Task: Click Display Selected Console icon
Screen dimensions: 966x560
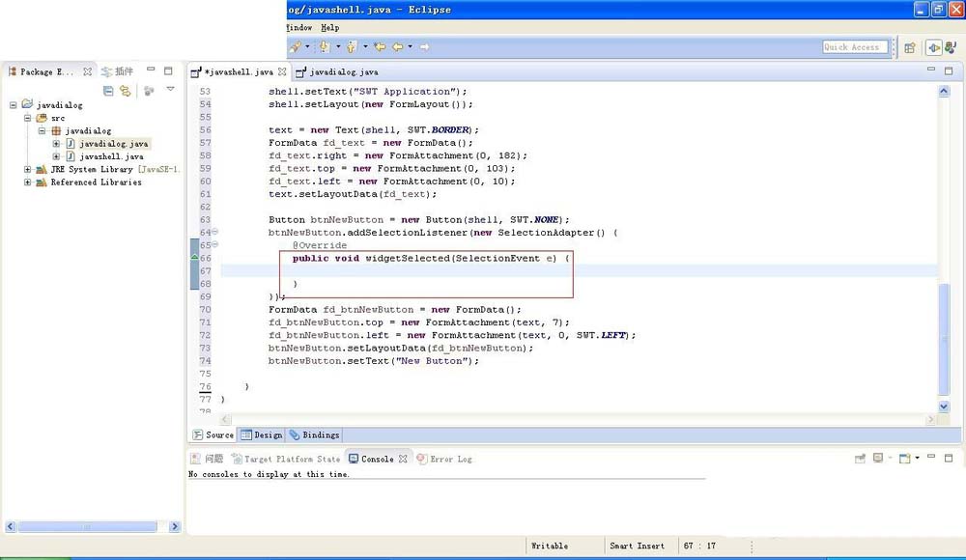Action: coord(878,459)
